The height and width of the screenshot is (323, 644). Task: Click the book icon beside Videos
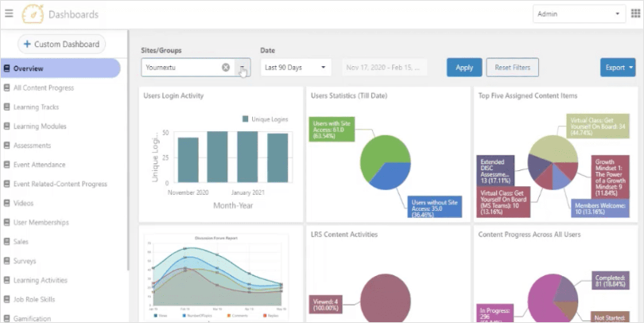6,203
